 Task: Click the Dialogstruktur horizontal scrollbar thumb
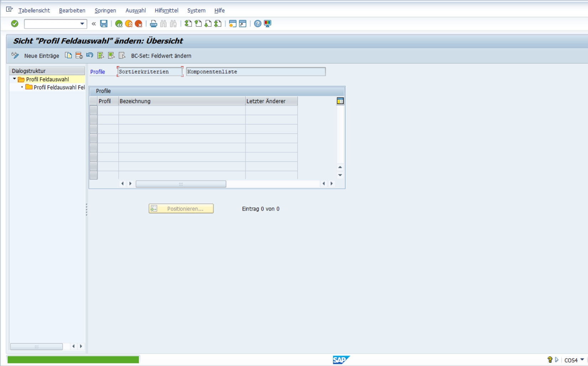click(x=36, y=346)
